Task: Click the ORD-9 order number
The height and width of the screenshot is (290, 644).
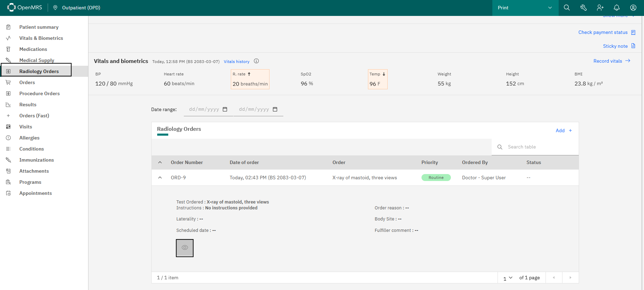Action: tap(178, 178)
